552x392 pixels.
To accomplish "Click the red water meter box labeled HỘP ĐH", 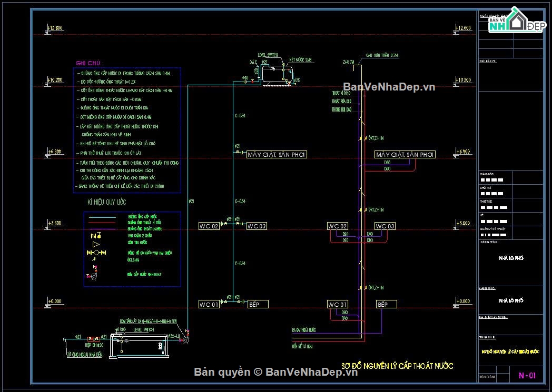I will pos(95,338).
